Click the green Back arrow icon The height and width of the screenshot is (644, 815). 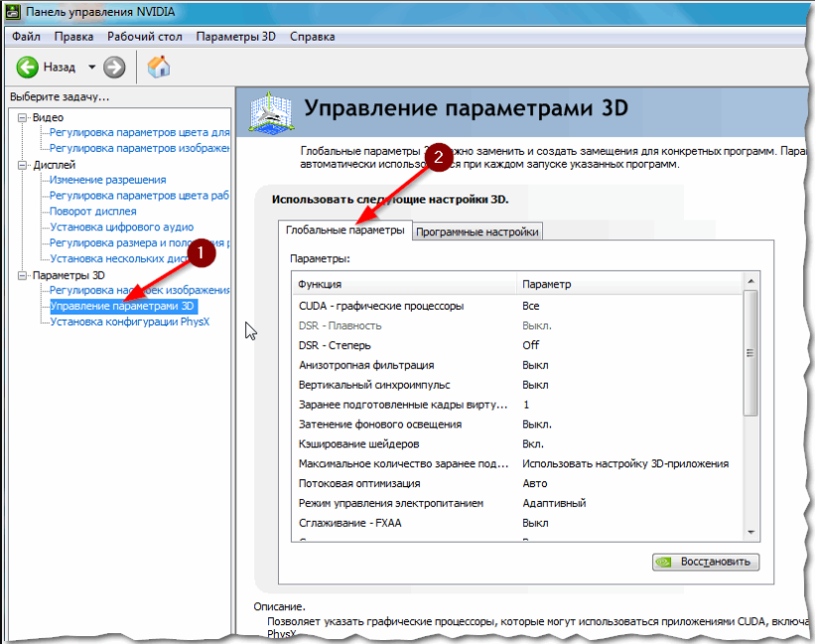click(27, 67)
